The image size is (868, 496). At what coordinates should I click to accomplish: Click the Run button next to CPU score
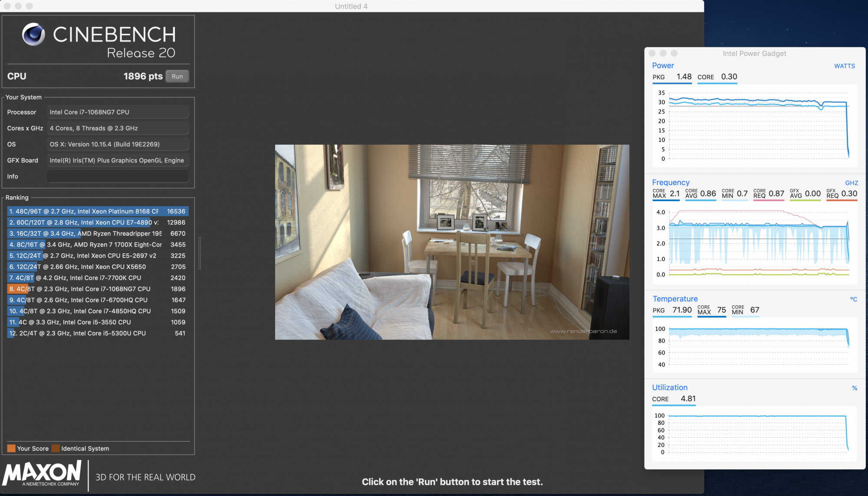(x=177, y=76)
